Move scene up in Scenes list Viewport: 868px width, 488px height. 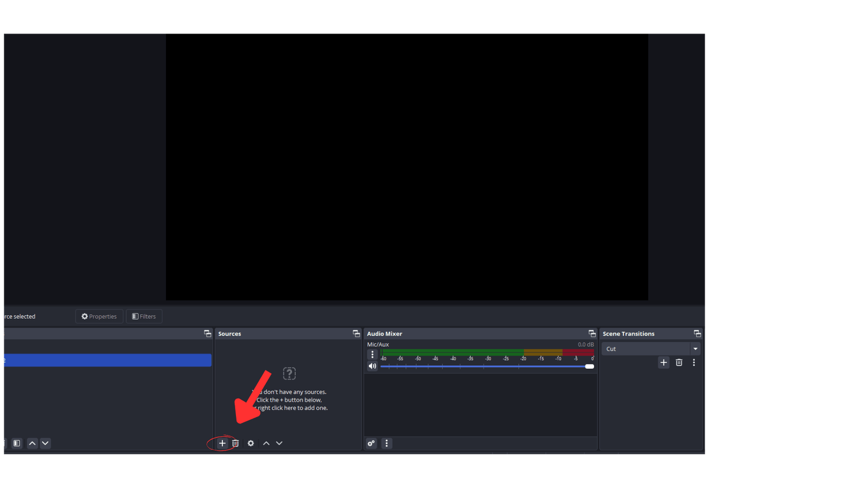(32, 443)
